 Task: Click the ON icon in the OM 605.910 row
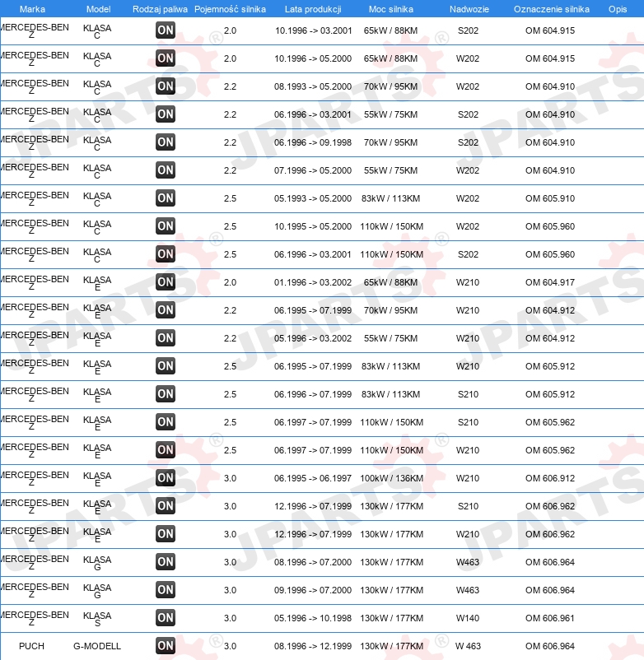(165, 198)
